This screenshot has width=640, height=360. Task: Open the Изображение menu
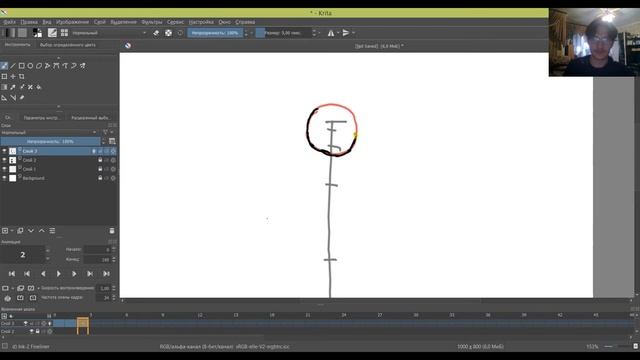[x=72, y=22]
